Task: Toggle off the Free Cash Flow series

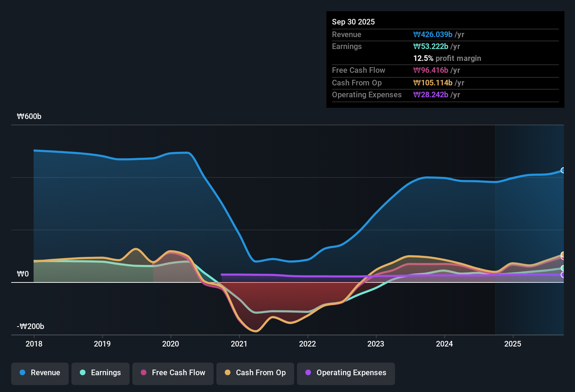Action: [173, 373]
